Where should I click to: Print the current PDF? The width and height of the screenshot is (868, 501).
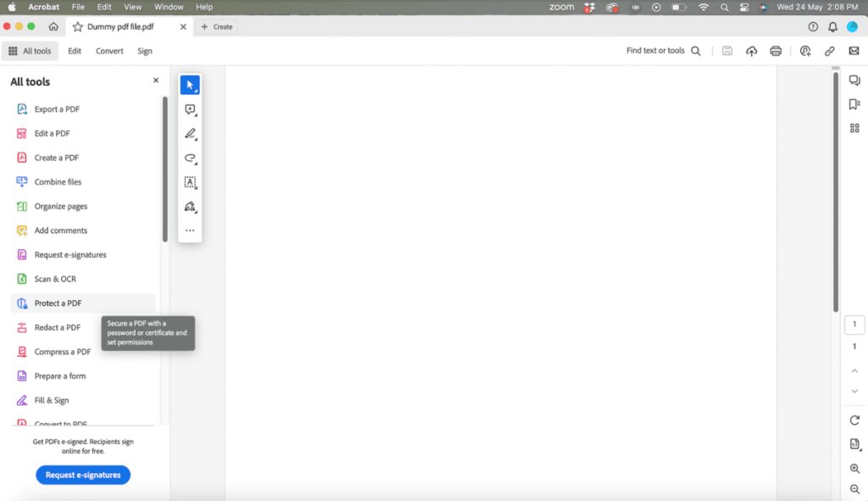point(775,50)
